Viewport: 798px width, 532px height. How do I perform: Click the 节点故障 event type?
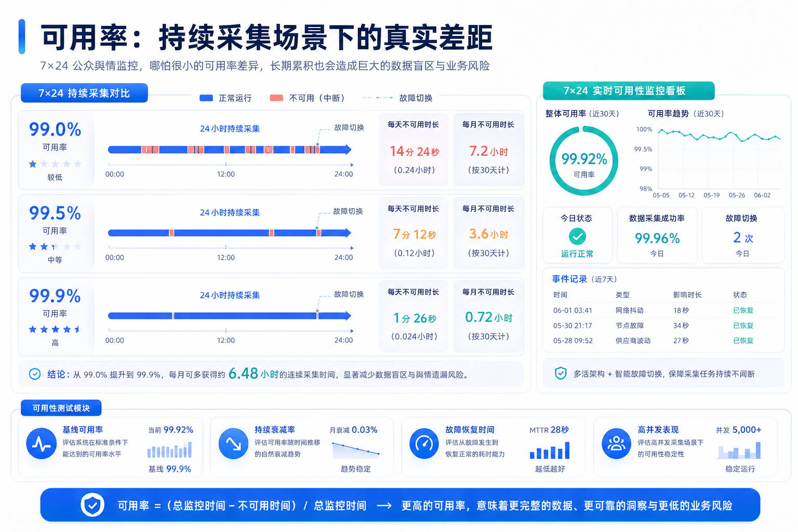[x=630, y=325]
